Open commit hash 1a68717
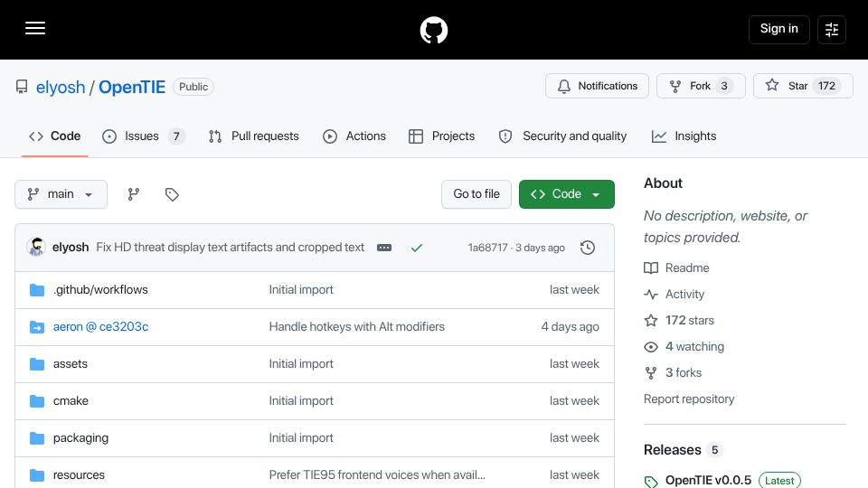868x488 pixels. pos(487,248)
